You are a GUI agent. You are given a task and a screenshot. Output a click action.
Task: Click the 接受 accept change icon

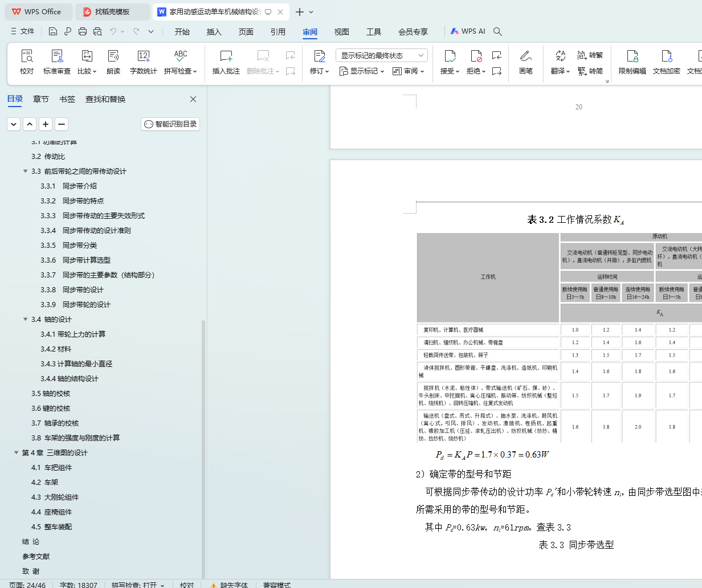coord(450,56)
